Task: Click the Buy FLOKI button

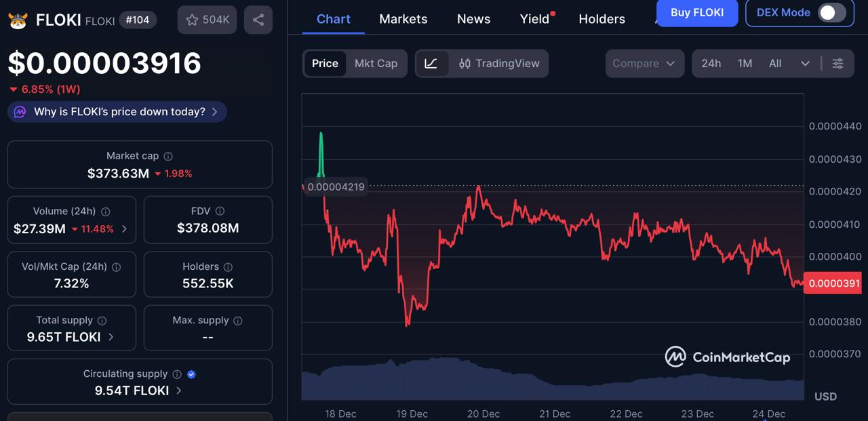Action: (696, 13)
